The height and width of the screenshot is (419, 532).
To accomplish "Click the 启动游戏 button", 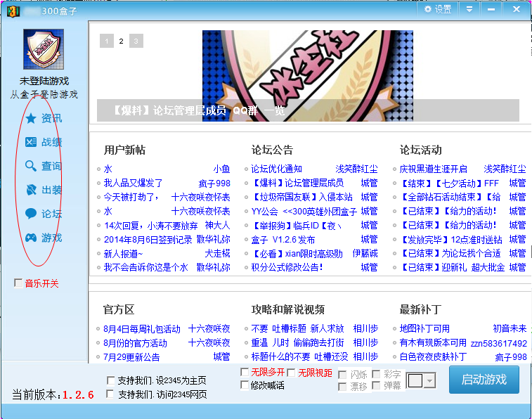I will coord(484,380).
